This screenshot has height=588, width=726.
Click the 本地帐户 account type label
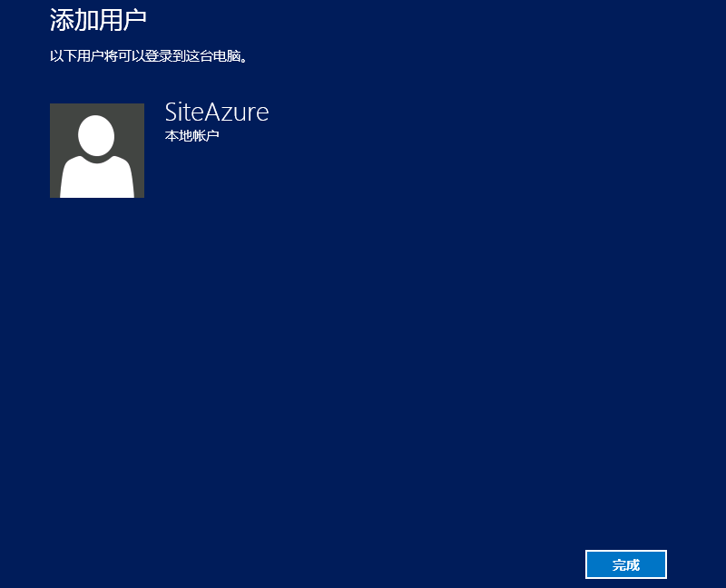pos(192,136)
